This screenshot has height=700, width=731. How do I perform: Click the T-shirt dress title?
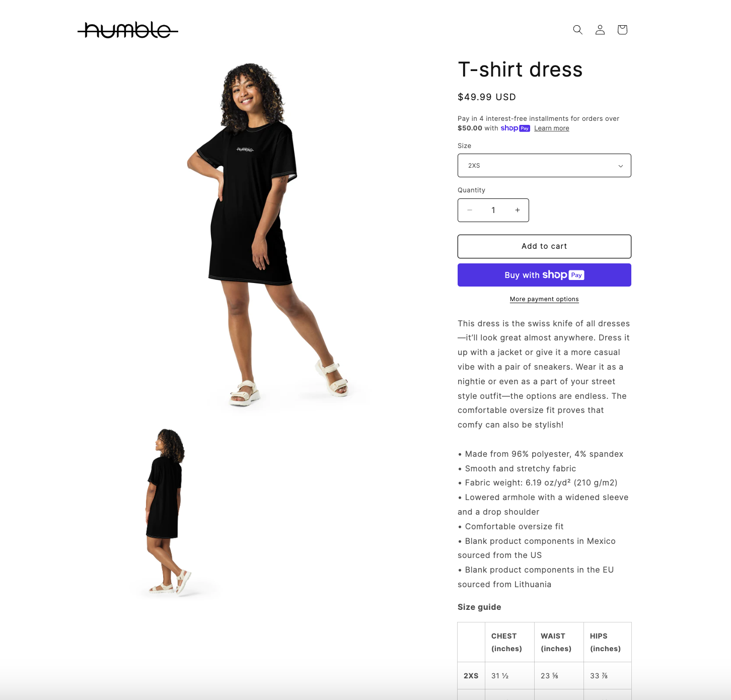520,69
